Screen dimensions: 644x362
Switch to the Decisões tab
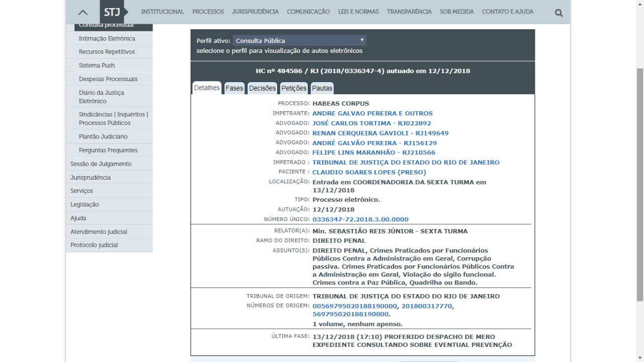263,88
